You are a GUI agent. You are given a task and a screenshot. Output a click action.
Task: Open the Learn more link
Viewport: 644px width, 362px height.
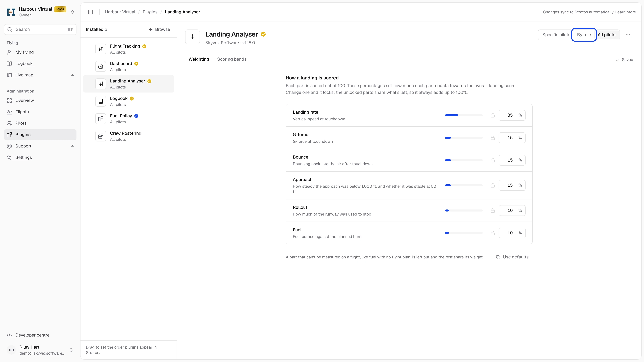tap(625, 12)
